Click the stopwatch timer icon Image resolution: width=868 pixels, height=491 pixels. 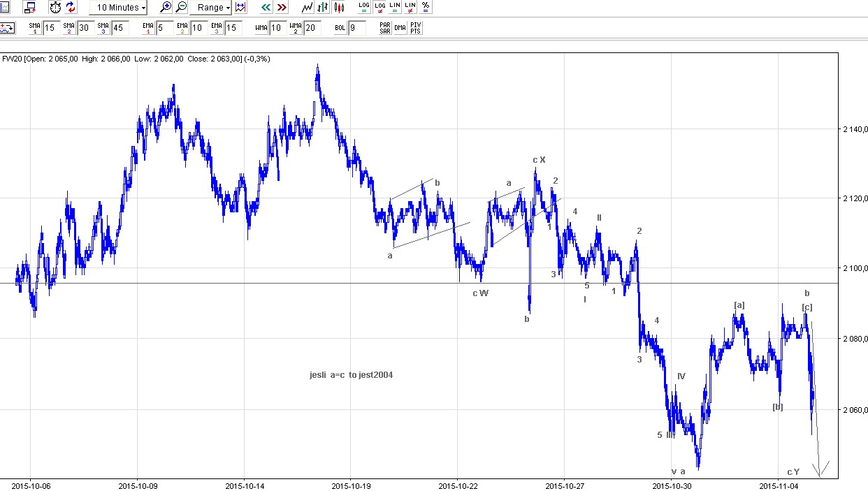coord(55,8)
